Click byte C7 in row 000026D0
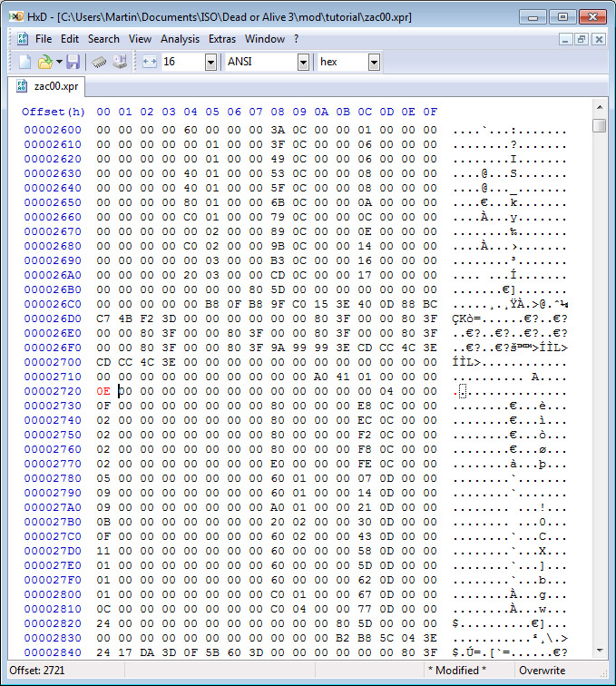This screenshot has width=616, height=686. coord(103,318)
